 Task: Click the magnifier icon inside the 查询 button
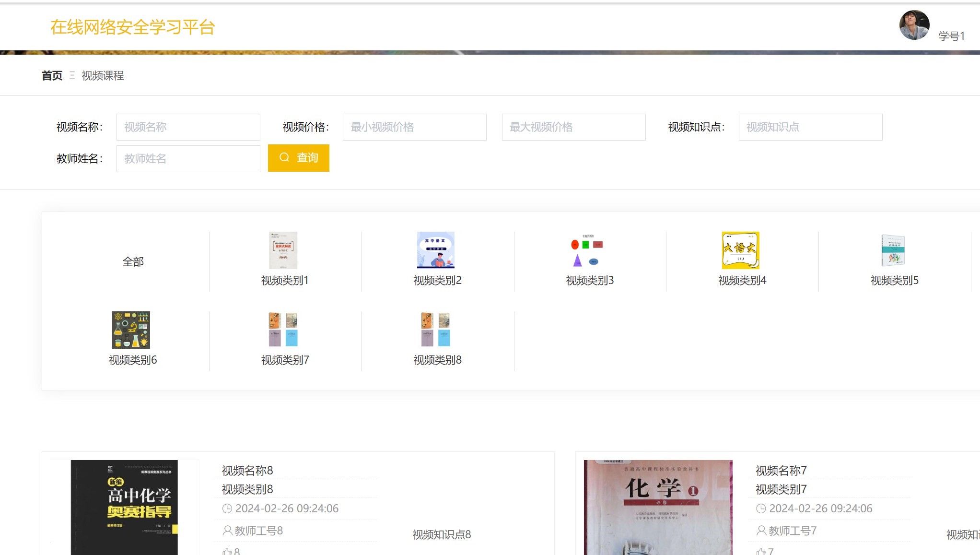pos(284,157)
